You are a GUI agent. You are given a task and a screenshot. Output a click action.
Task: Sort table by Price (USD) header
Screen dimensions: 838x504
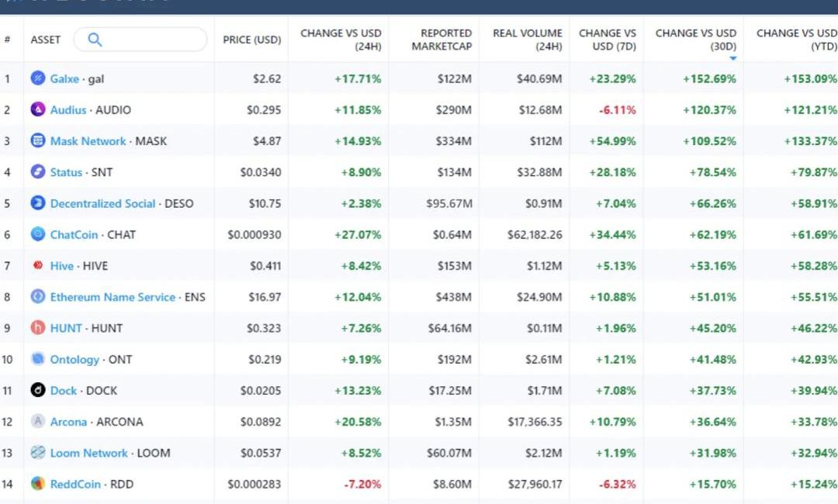tap(251, 40)
